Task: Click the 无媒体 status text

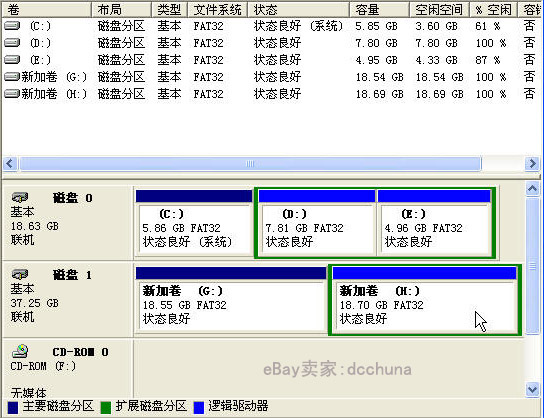Action: [x=28, y=393]
